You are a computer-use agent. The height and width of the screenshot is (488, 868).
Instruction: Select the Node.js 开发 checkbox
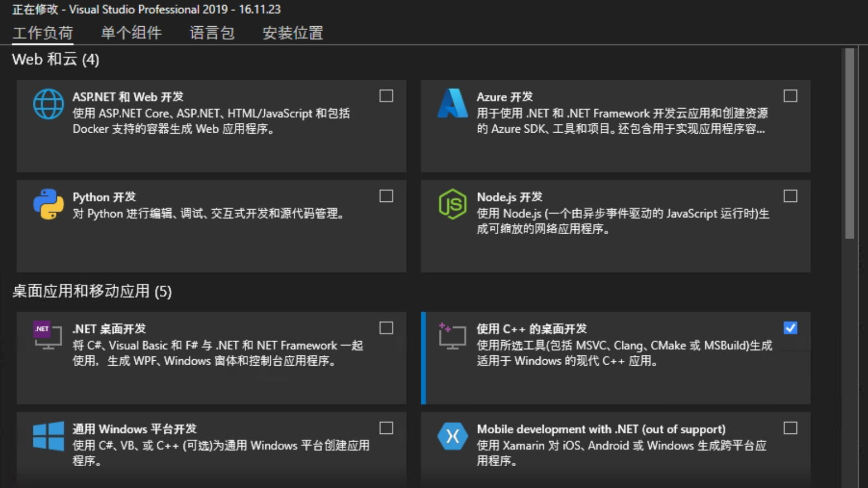790,196
